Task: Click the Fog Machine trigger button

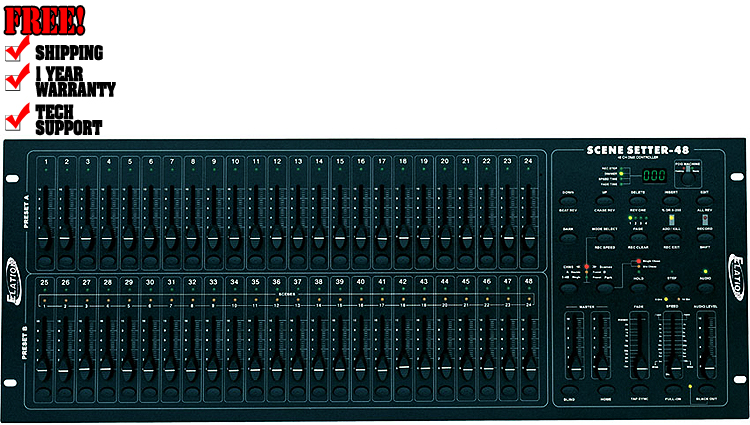Action: click(687, 179)
